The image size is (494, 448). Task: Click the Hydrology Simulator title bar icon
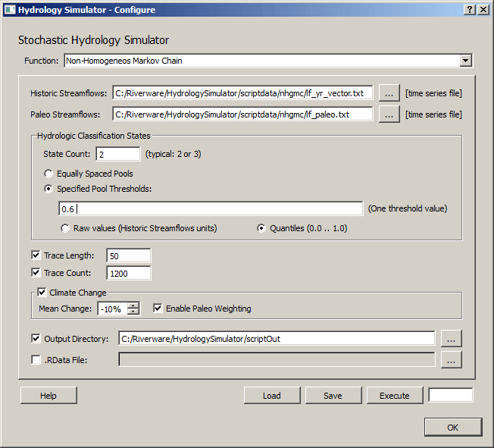(x=10, y=10)
